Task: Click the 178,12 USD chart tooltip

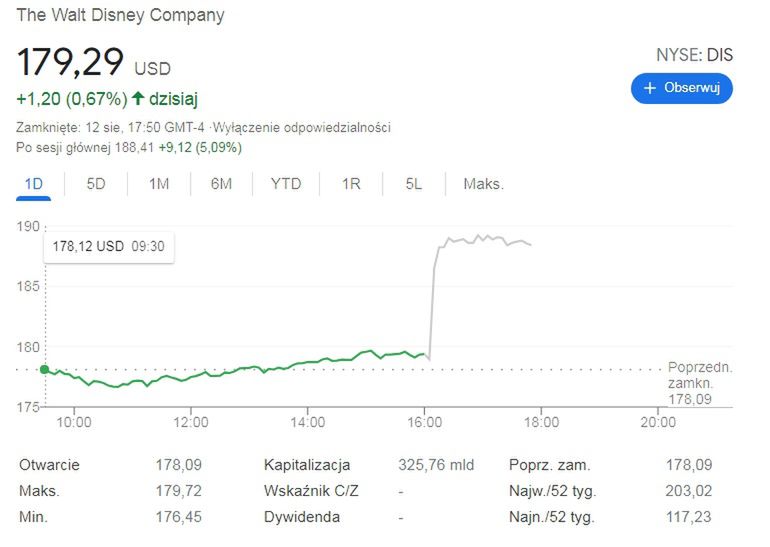Action: point(109,246)
